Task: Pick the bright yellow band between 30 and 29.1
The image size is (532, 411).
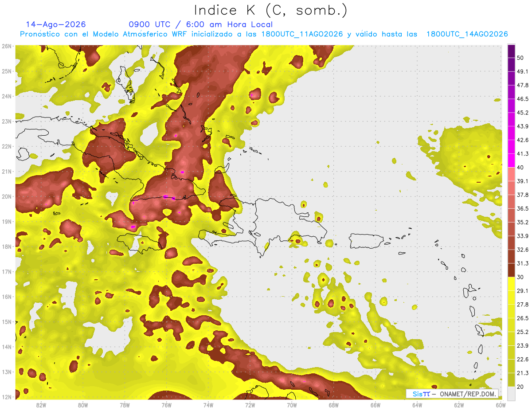Action: point(511,284)
